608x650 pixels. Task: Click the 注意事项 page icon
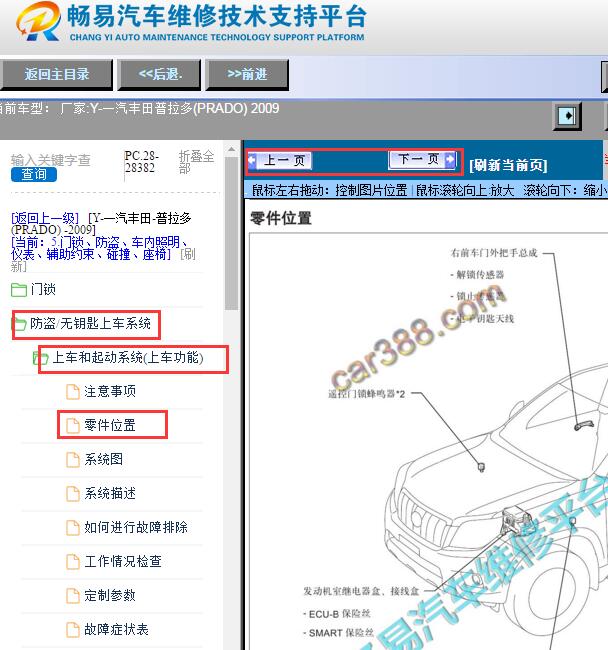pyautogui.click(x=73, y=392)
